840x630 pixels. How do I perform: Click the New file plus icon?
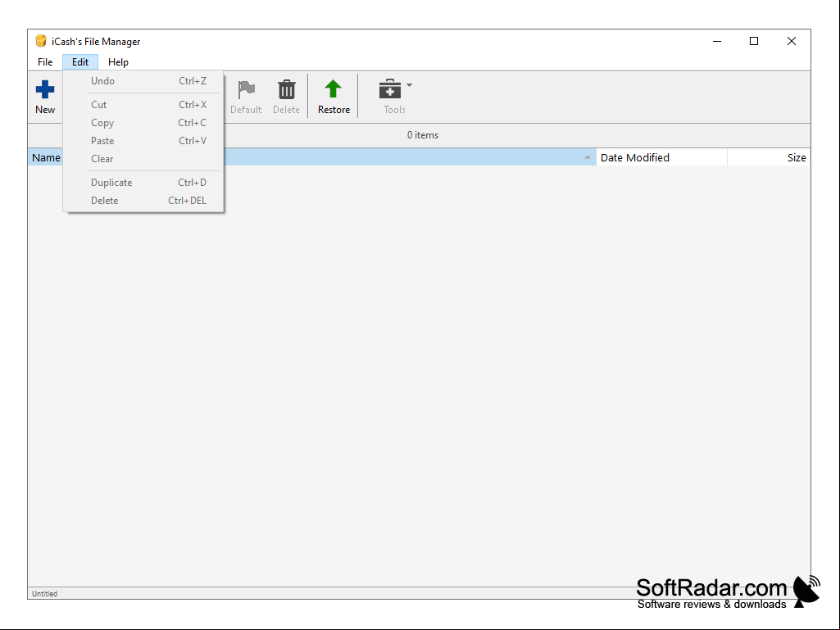click(45, 89)
